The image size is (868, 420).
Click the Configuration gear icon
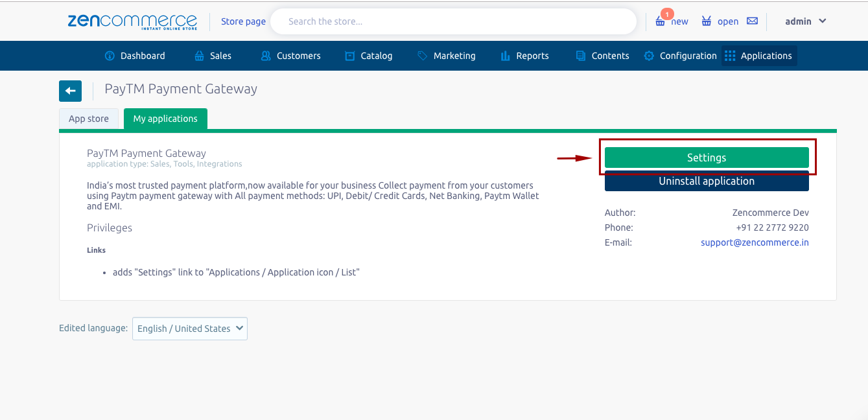pyautogui.click(x=649, y=56)
